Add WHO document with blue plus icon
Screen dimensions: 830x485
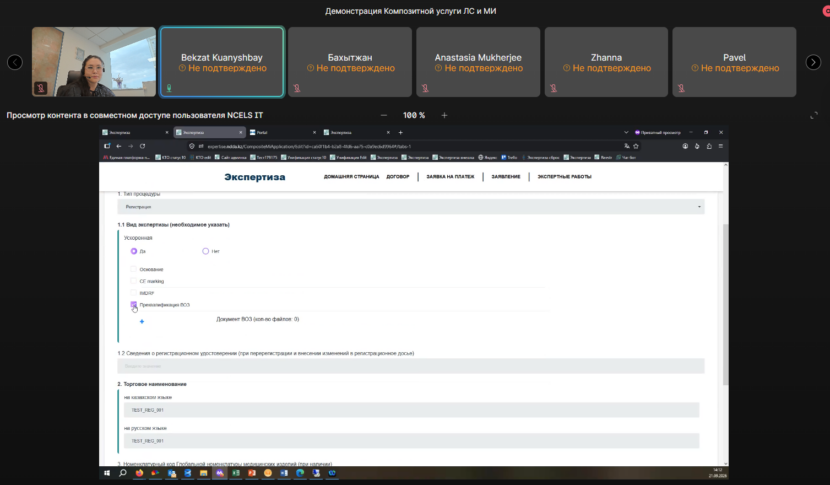142,321
